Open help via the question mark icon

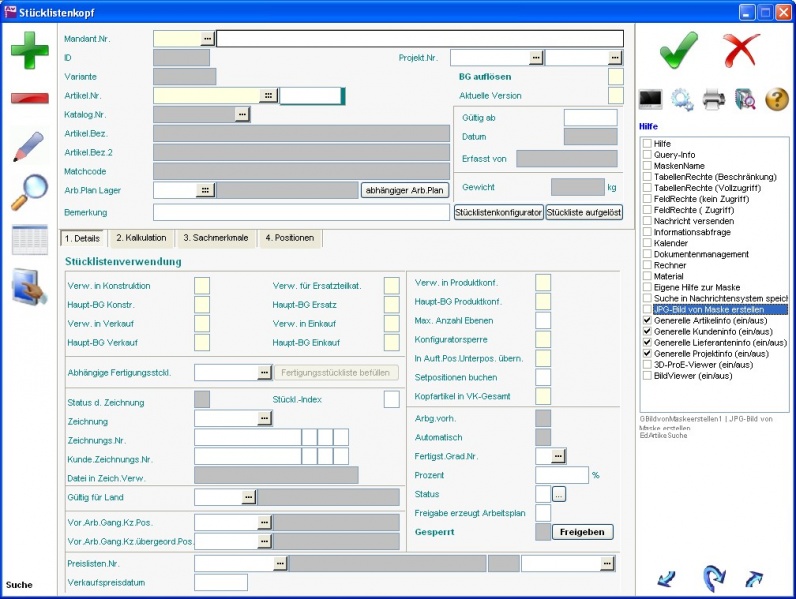[777, 99]
